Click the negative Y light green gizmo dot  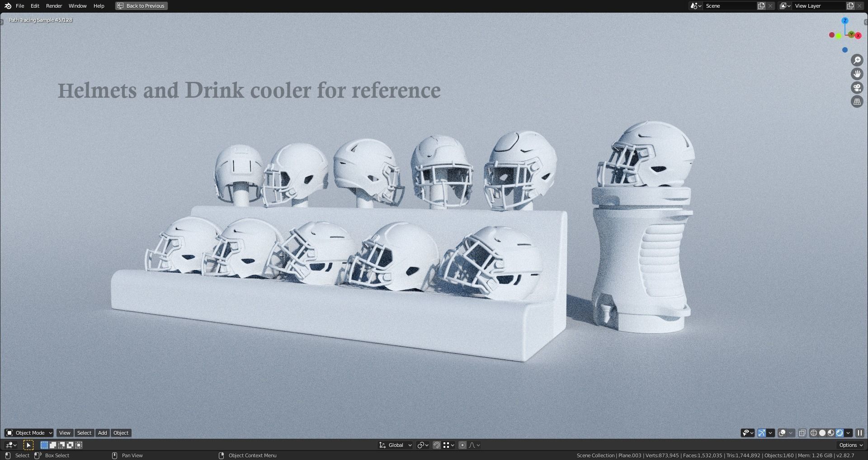tap(839, 36)
